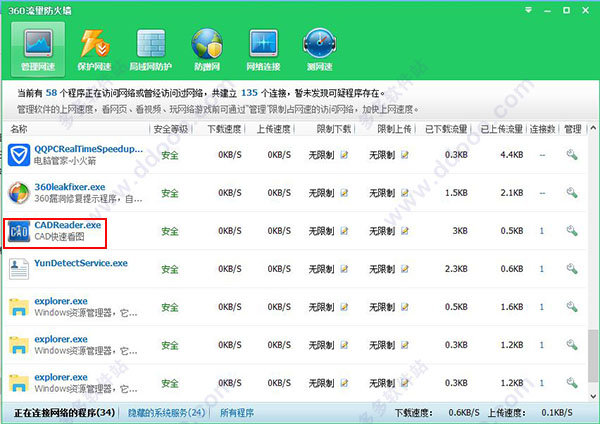This screenshot has height=424, width=600.
Task: Select the 360leakfixer.exe program name
Action: tap(70, 187)
